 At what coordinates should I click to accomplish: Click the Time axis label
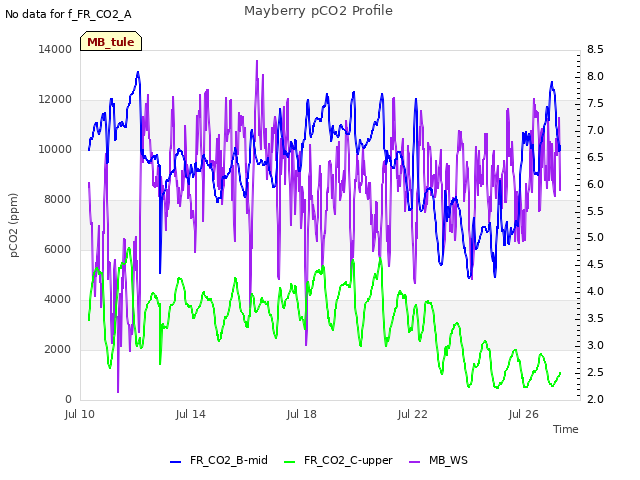[566, 429]
